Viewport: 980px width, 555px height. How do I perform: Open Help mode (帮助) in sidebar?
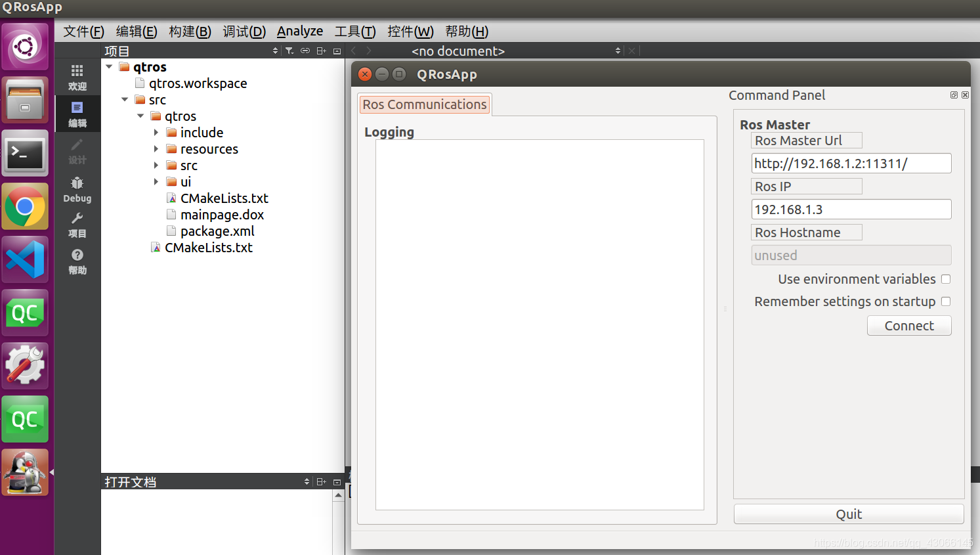77,261
